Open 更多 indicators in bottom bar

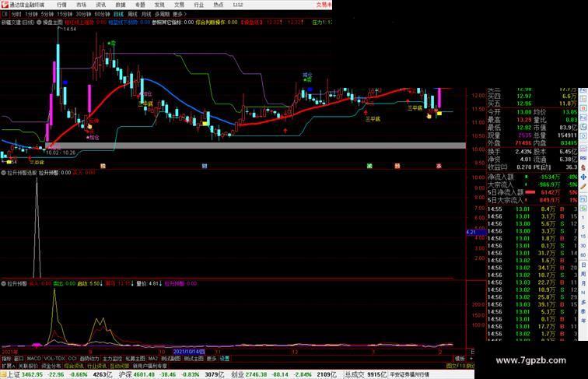click(212, 359)
